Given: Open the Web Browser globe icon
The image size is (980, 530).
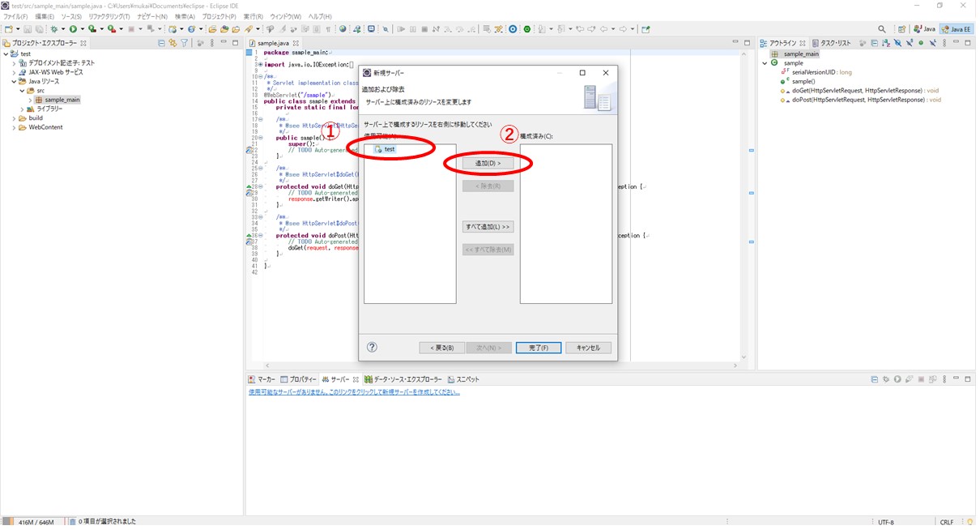Looking at the screenshot, I should [x=343, y=29].
